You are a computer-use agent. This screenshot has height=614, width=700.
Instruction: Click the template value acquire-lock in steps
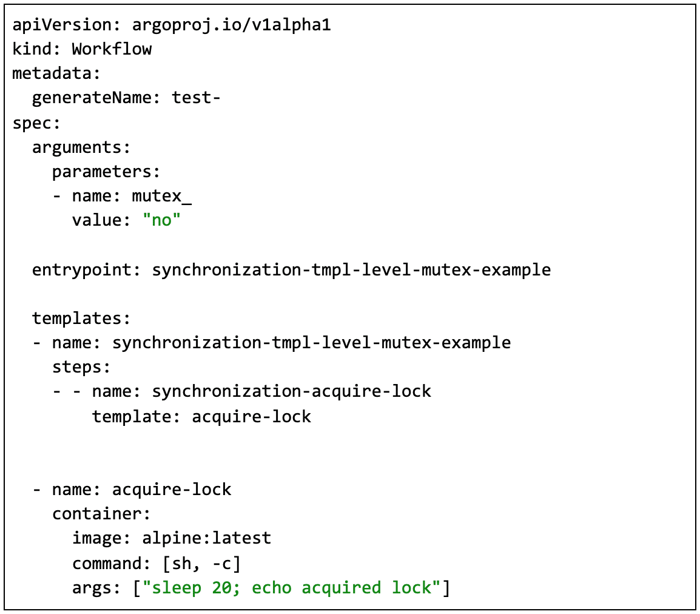251,416
